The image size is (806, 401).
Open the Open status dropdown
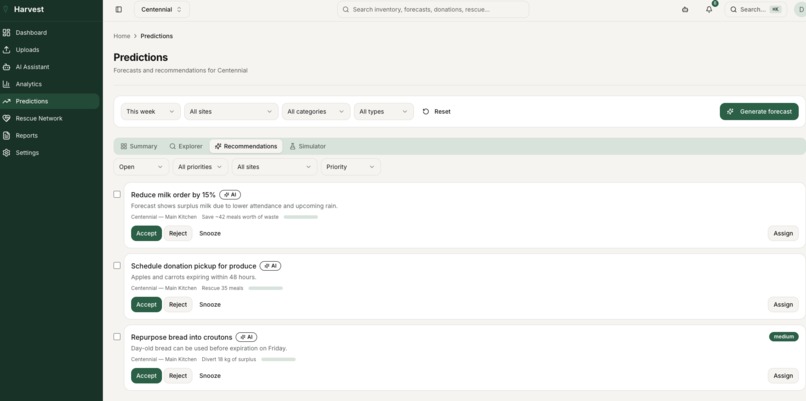point(141,167)
